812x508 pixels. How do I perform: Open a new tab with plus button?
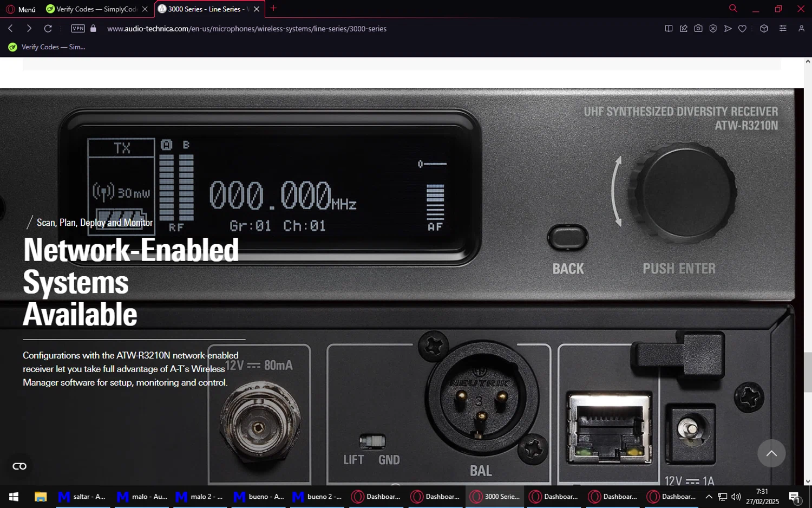click(x=273, y=8)
